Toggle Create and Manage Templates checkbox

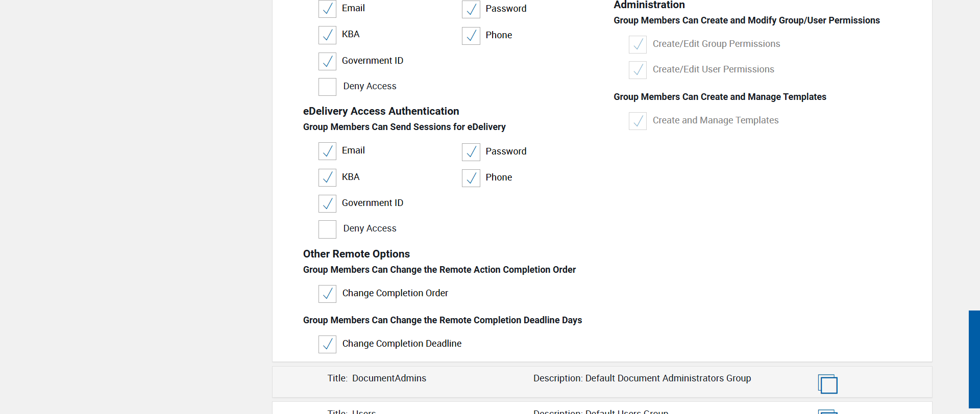coord(638,121)
